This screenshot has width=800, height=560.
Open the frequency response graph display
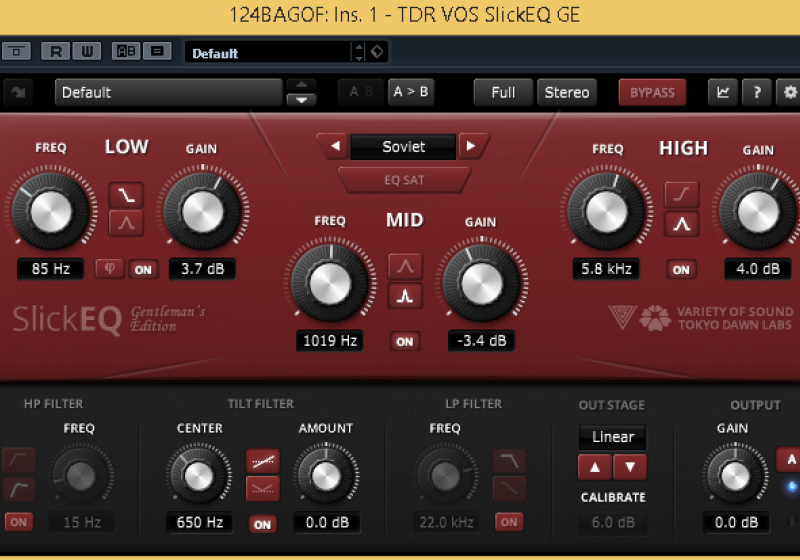point(722,92)
